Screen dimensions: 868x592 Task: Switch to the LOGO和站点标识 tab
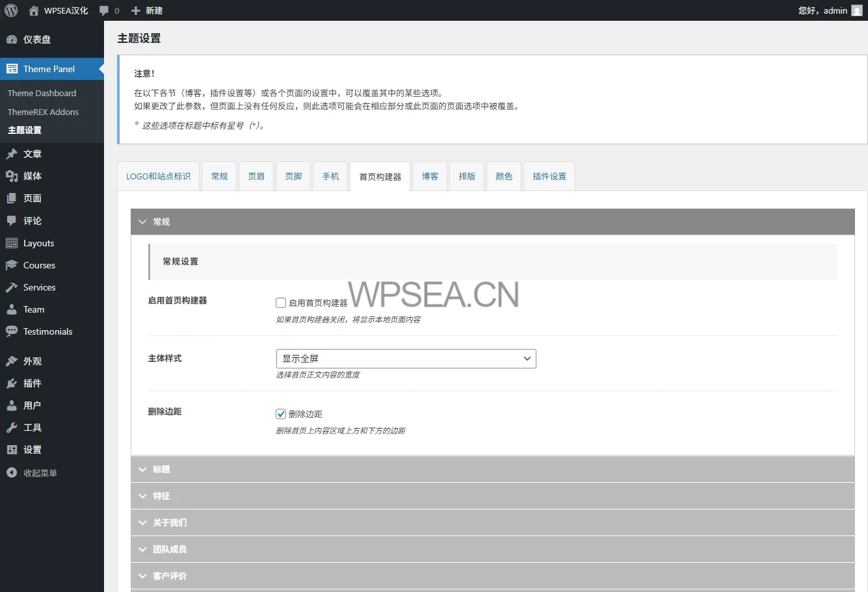point(158,176)
